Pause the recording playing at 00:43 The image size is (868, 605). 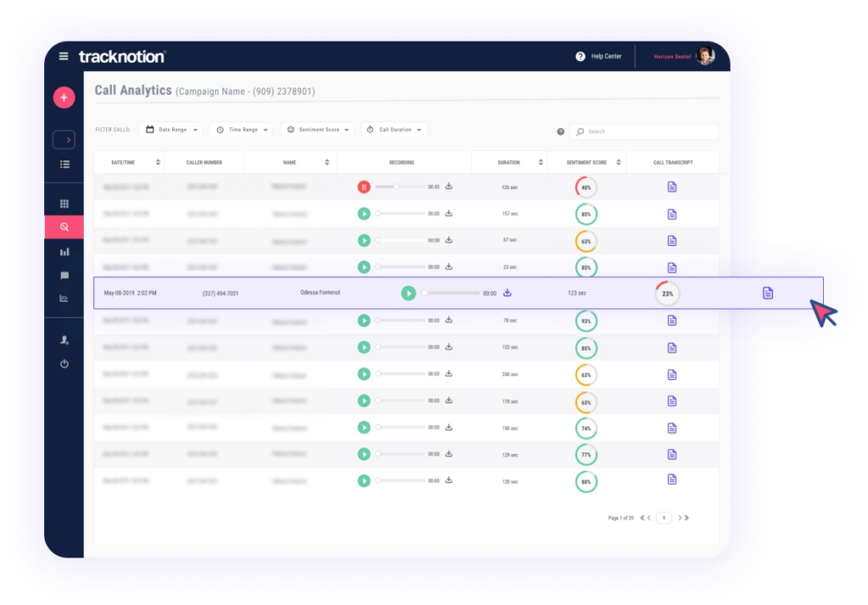[x=364, y=187]
